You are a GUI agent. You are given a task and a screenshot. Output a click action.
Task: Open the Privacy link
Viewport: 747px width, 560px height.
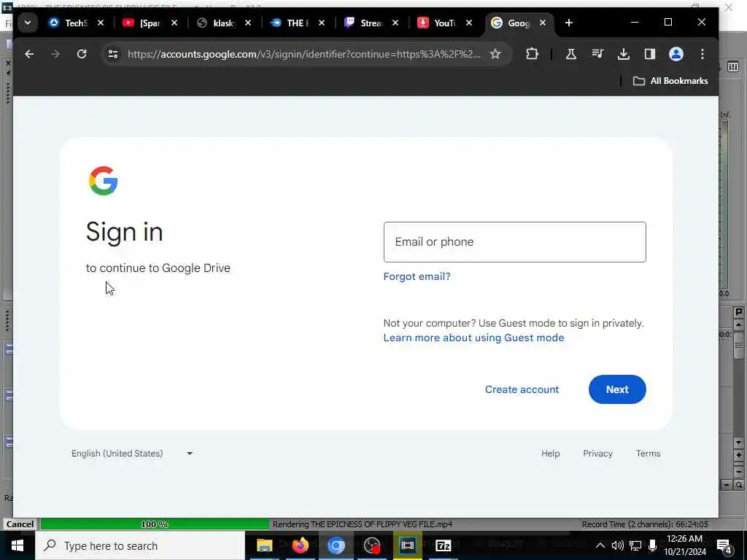(x=597, y=454)
